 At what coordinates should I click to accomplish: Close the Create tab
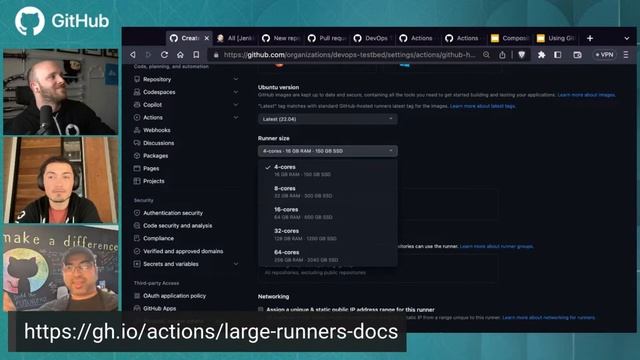[207, 38]
